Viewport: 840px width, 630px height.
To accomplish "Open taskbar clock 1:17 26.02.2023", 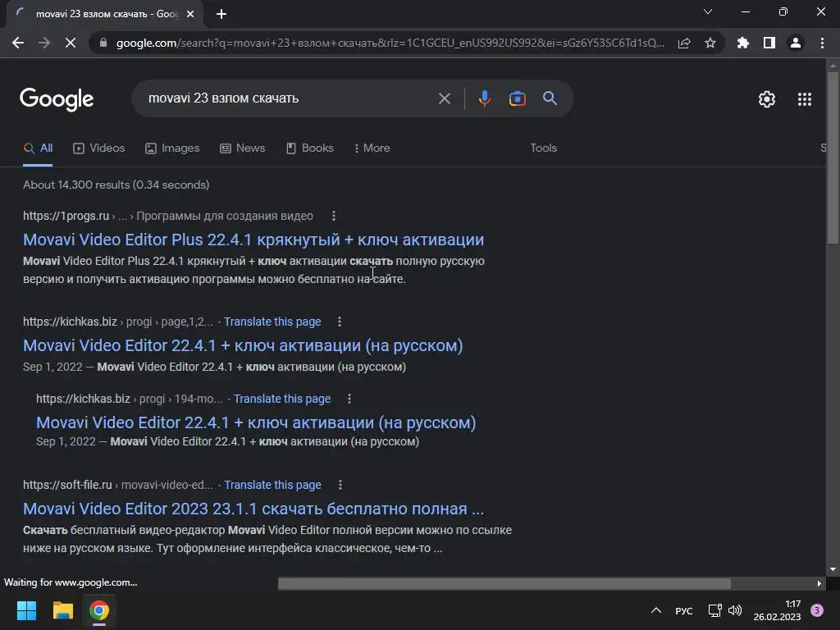I will [778, 610].
